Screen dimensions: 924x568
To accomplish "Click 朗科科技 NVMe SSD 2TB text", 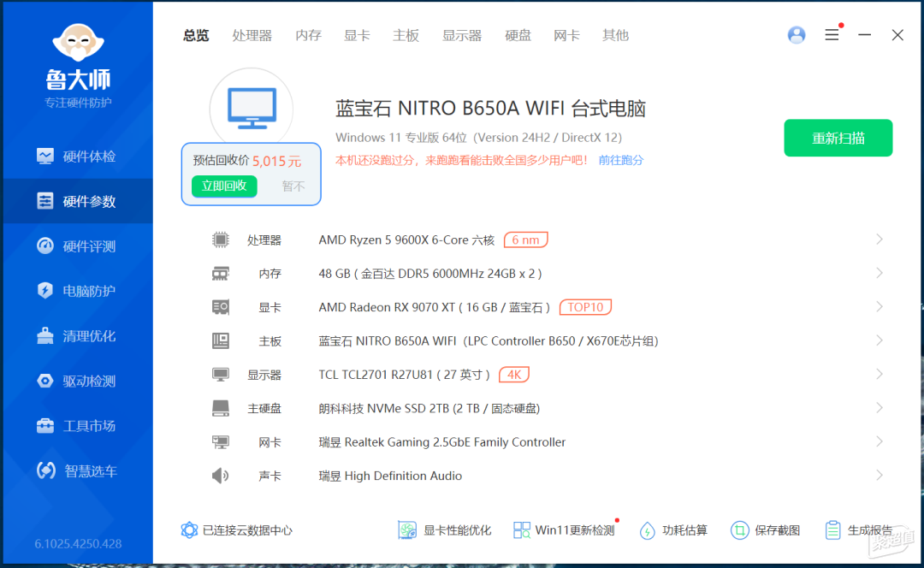I will click(429, 408).
